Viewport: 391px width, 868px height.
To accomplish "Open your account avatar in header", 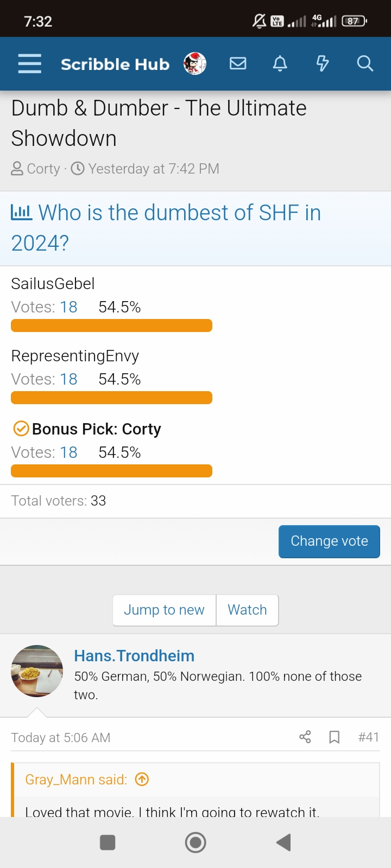I will [194, 64].
